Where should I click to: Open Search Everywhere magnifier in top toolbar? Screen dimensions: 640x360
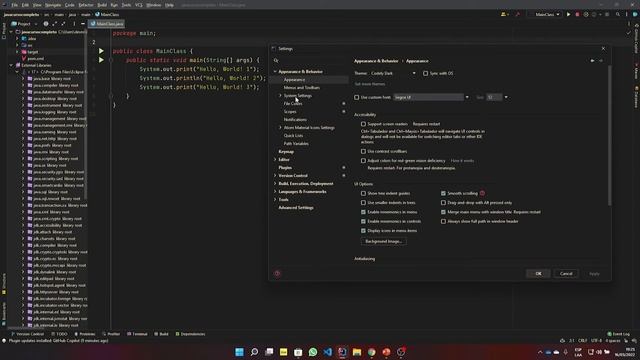618,14
